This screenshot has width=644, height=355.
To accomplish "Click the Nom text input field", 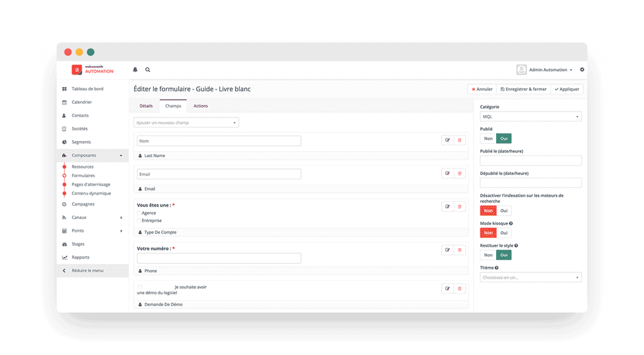I will tap(219, 141).
